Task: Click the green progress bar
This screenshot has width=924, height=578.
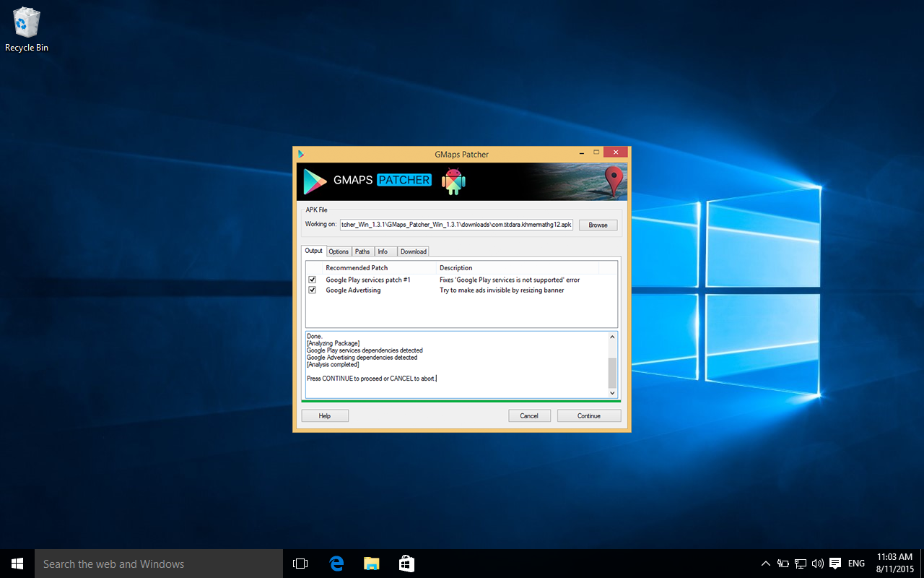Action: (x=461, y=400)
